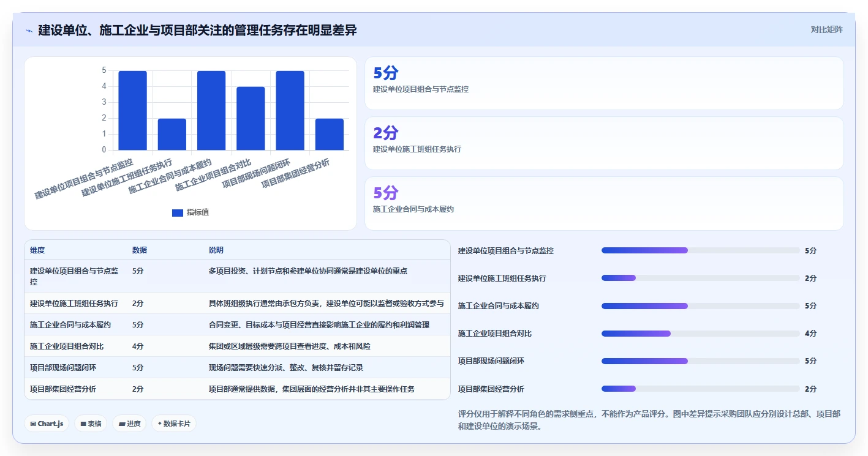This screenshot has height=456, width=868.
Task: Click the progress bar of 建设单位施工班组任务执行
Action: 701,278
